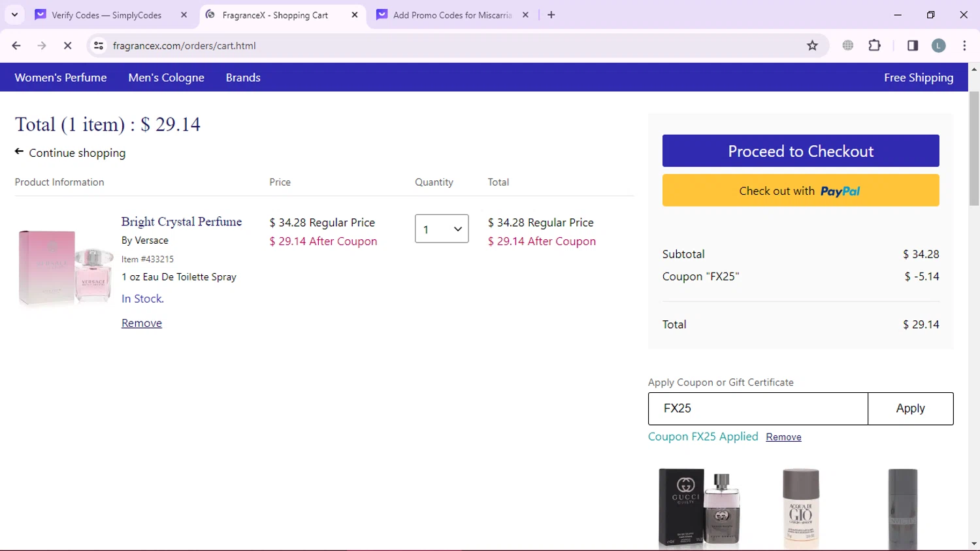Remove the applied FX25 coupon
Image resolution: width=980 pixels, height=551 pixels.
coord(783,437)
